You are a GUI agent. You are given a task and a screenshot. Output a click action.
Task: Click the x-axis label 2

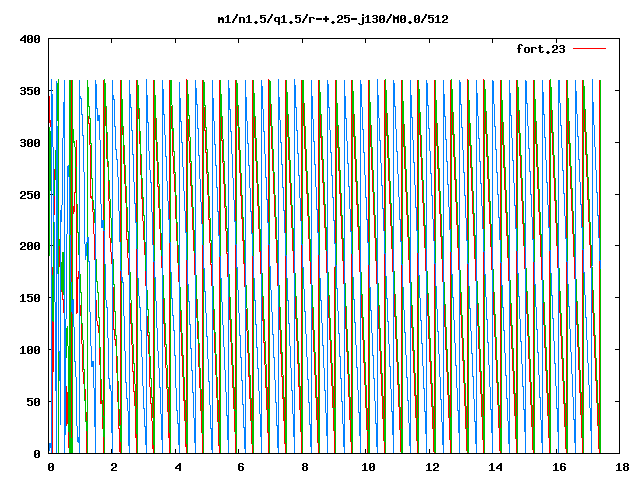point(114,467)
